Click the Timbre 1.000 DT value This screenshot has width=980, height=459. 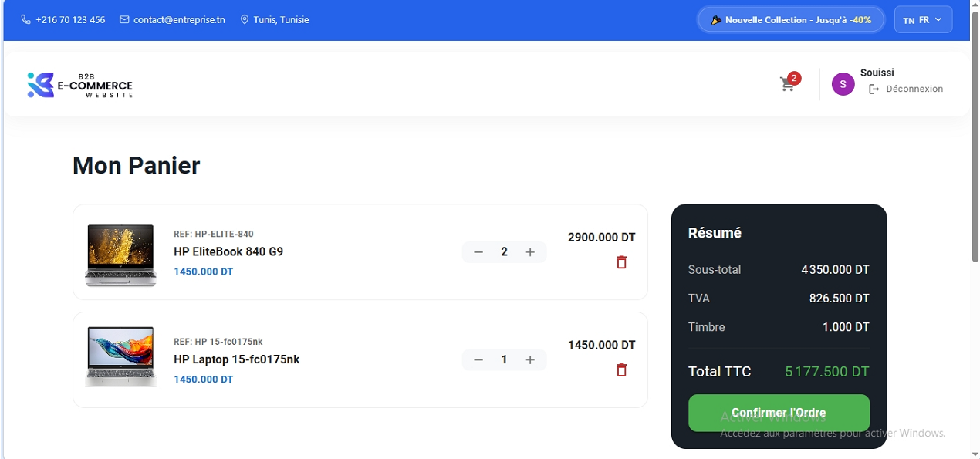point(846,327)
